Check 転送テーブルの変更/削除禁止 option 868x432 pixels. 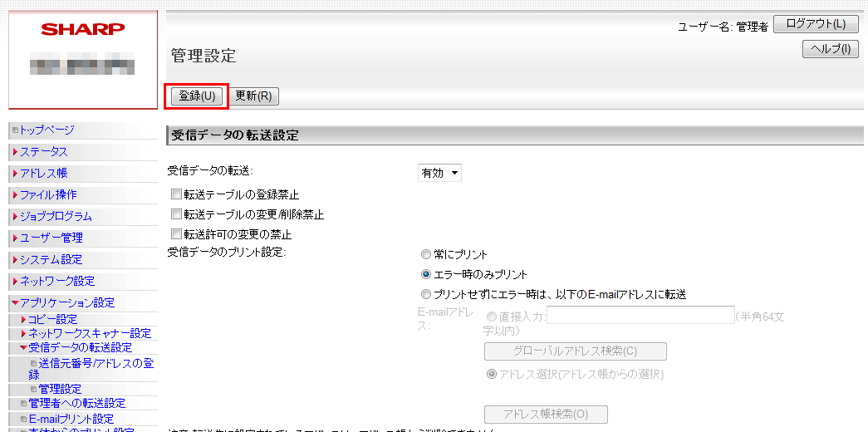176,214
